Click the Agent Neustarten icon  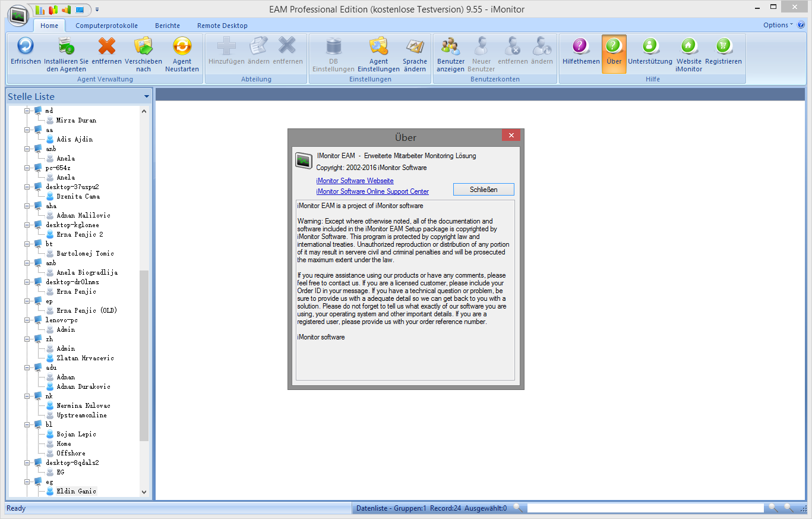pos(182,46)
